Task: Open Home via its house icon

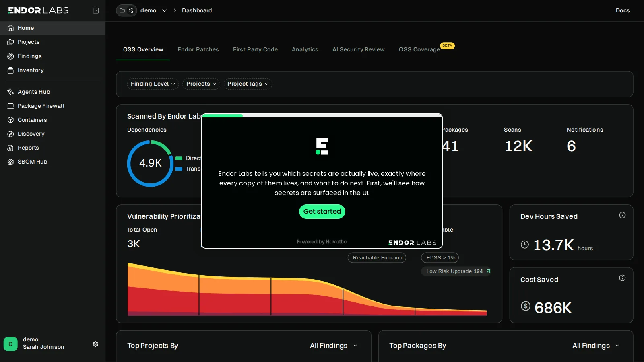Action: coord(10,28)
